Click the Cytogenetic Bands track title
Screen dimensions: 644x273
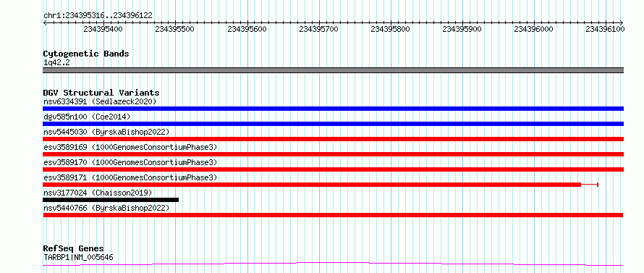tap(86, 54)
